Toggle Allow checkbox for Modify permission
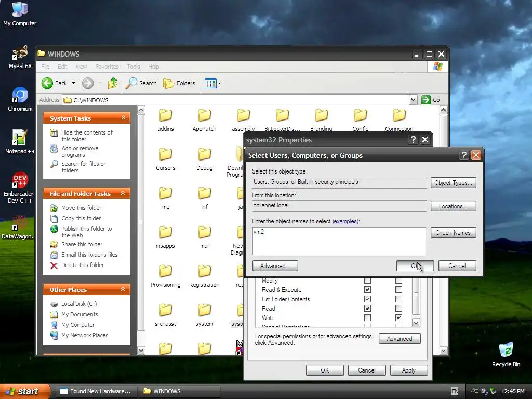The height and width of the screenshot is (399, 532). [367, 281]
